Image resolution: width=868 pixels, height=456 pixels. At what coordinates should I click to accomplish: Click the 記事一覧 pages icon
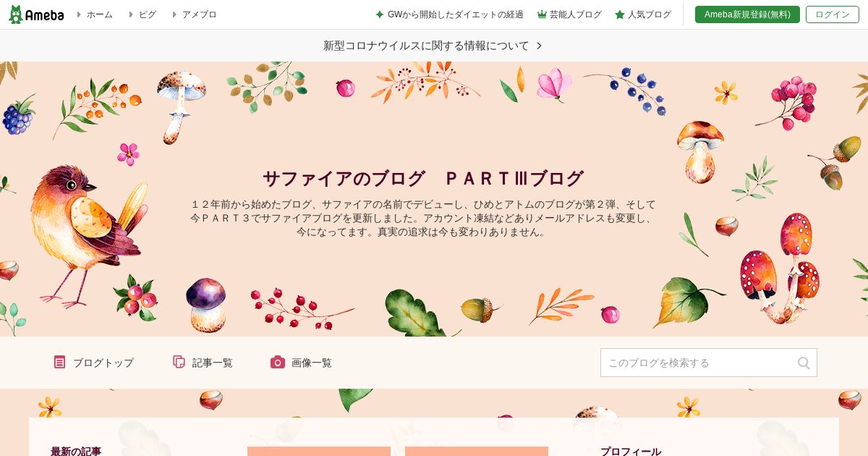pyautogui.click(x=179, y=362)
